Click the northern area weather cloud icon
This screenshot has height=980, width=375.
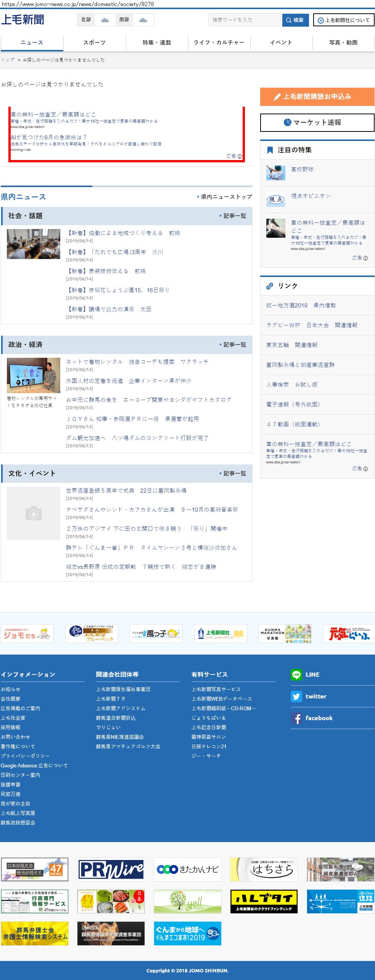coord(105,20)
